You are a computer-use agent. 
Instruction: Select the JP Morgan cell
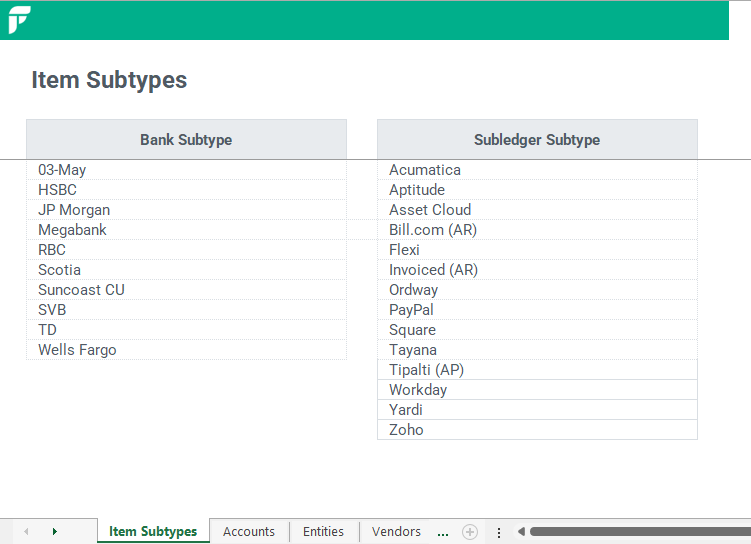[x=186, y=210]
